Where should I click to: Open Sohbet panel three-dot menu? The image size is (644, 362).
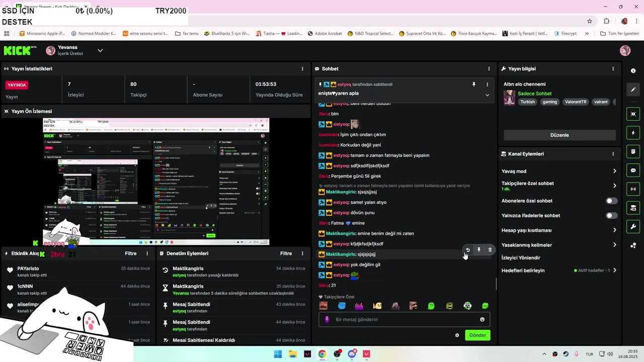tap(489, 69)
